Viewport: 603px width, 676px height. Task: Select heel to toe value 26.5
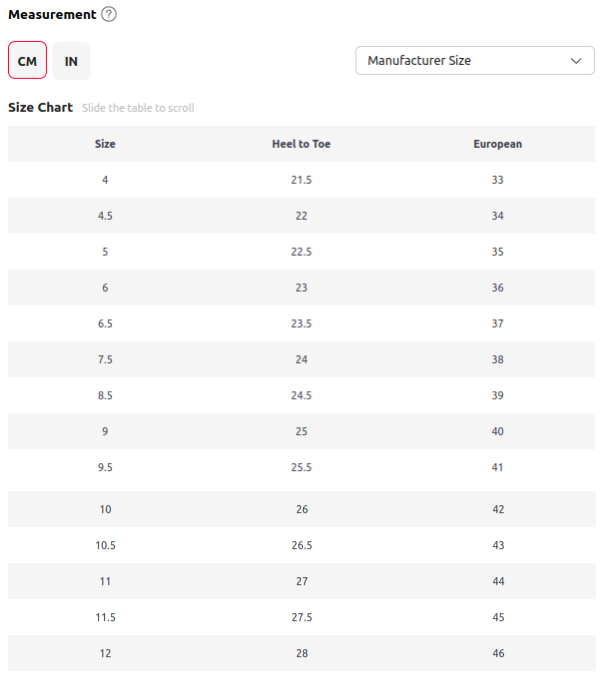point(302,545)
